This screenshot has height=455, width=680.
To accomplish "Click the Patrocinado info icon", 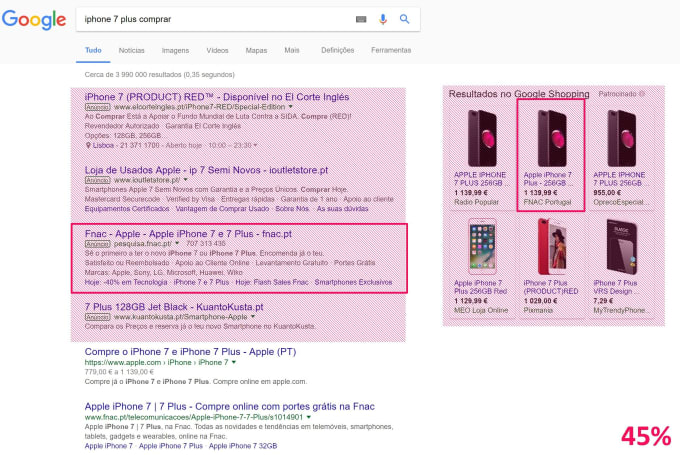I will pos(642,94).
